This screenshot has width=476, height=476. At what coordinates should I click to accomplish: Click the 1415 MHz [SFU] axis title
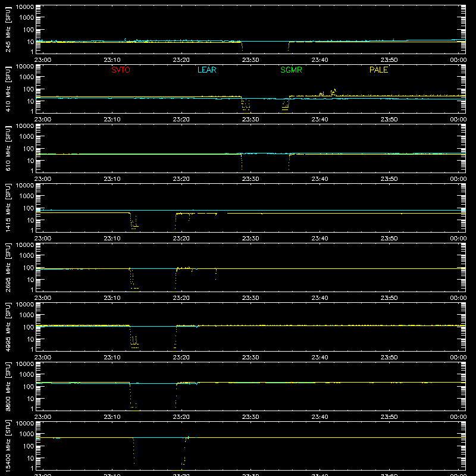click(8, 208)
